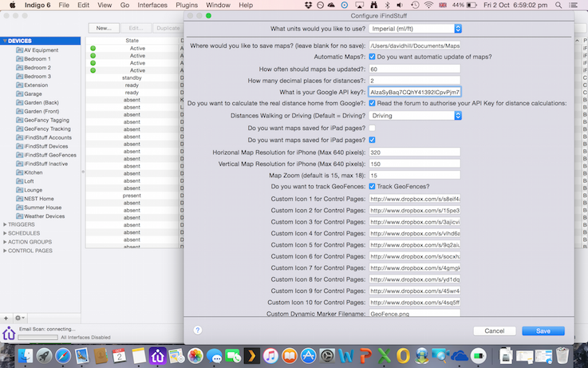Collapse the DEVICES section

[x=5, y=41]
